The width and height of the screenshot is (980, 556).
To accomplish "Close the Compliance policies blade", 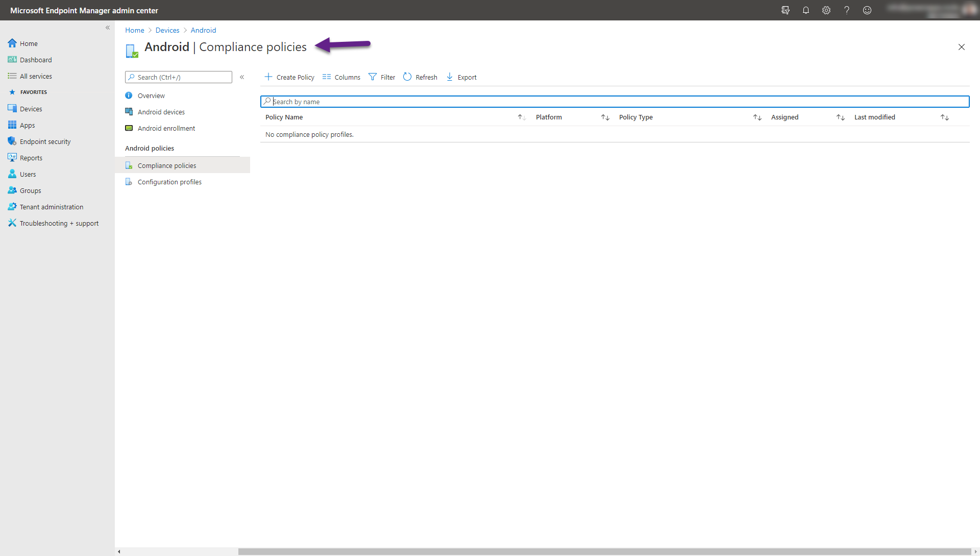I will pos(962,47).
